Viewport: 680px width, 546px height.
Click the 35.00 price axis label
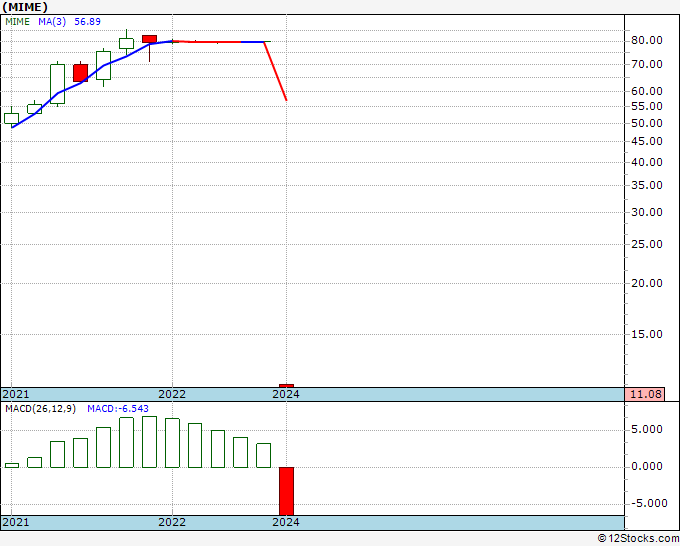647,185
